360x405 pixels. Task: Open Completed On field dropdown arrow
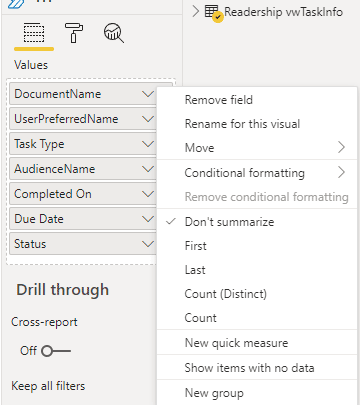148,194
